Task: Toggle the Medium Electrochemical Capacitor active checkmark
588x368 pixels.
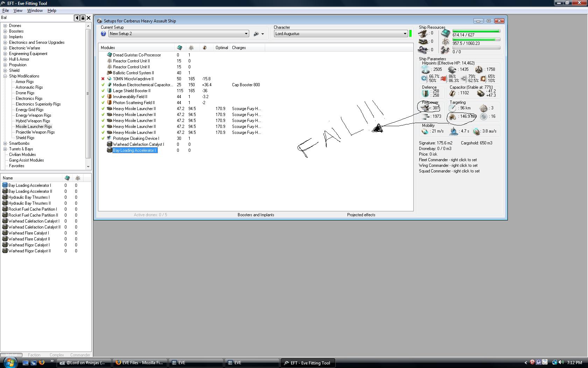Action: (x=103, y=85)
